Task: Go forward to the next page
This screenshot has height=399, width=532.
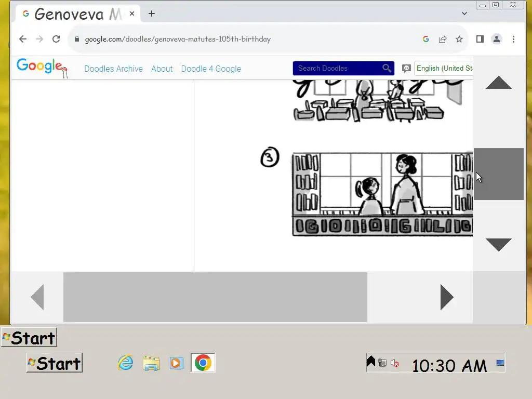Action: (x=39, y=39)
